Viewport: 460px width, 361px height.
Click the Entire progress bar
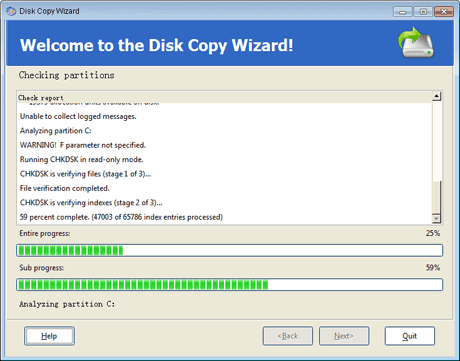[x=230, y=250]
